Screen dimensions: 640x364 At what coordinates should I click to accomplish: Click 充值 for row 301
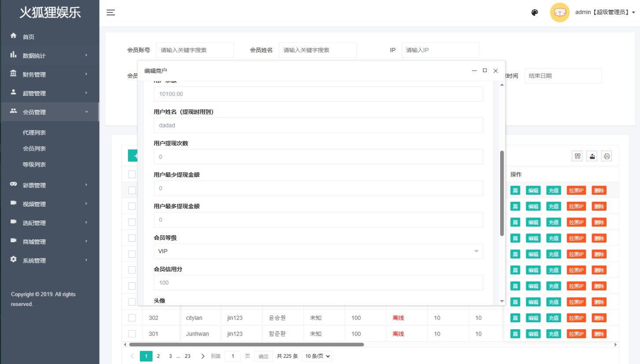554,334
